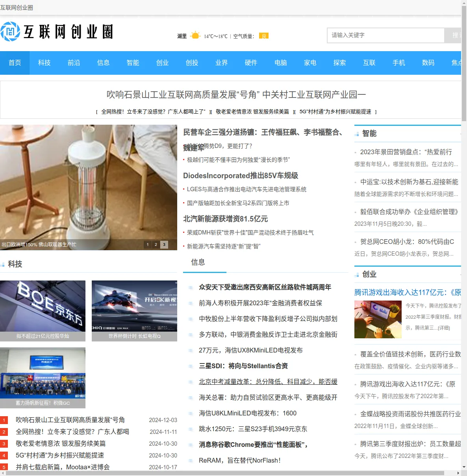
Task: Click the vertical scrollbar down arrow
Action: [464, 467]
